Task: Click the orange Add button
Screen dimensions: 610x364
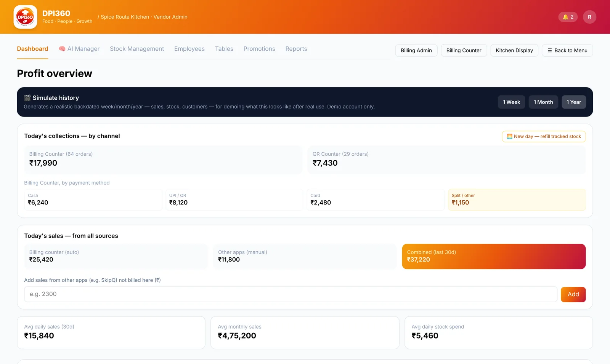Action: point(573,294)
